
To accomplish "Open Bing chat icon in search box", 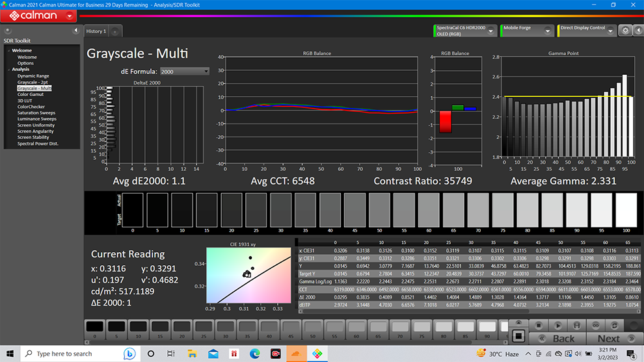I will [129, 354].
